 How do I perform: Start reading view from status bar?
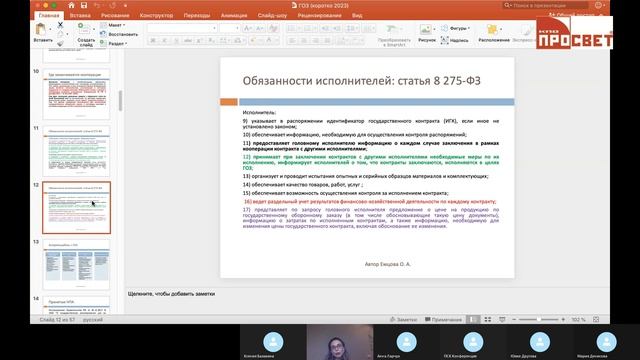[x=502, y=320]
